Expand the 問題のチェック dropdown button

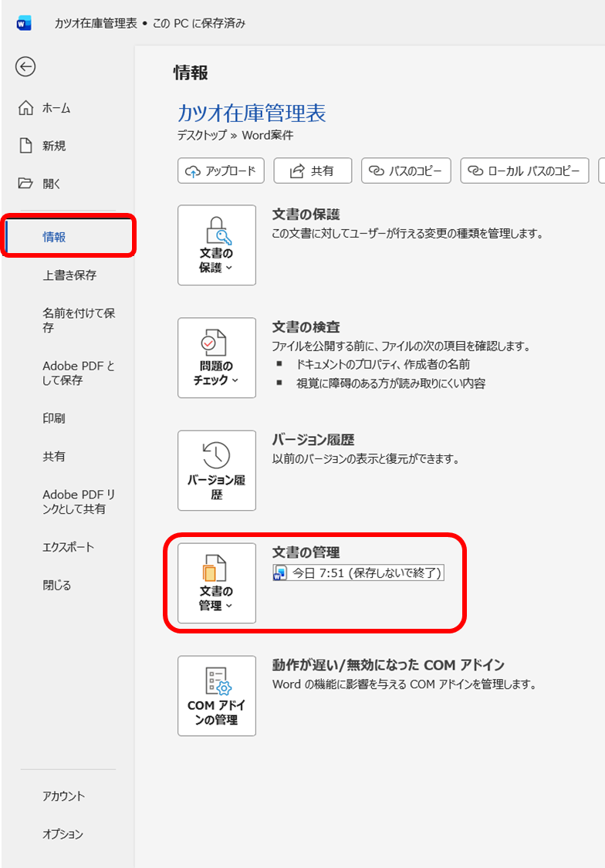(x=217, y=358)
